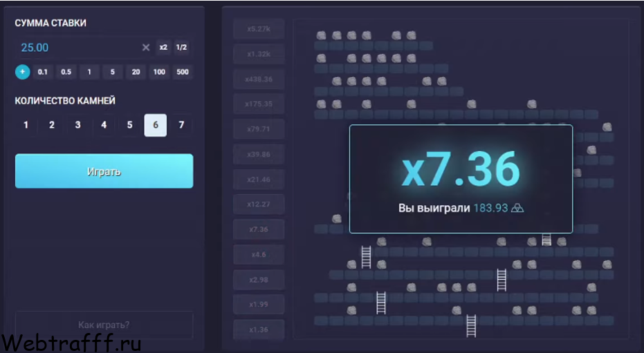
Task: Click the last stone on the x2.98 row
Action: [607, 265]
